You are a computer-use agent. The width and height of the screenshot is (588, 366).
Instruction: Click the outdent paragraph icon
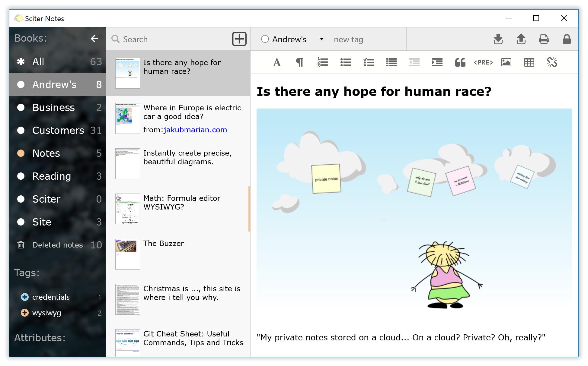414,62
